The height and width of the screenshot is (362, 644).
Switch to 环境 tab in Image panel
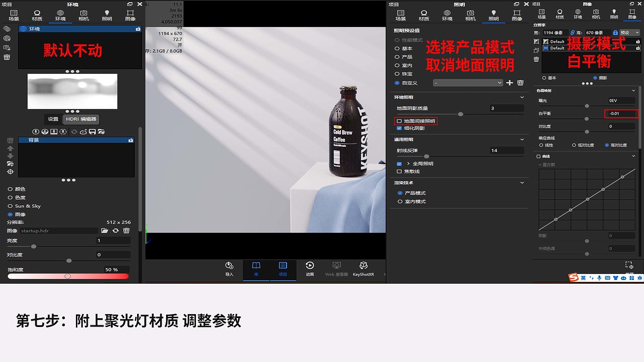point(577,14)
